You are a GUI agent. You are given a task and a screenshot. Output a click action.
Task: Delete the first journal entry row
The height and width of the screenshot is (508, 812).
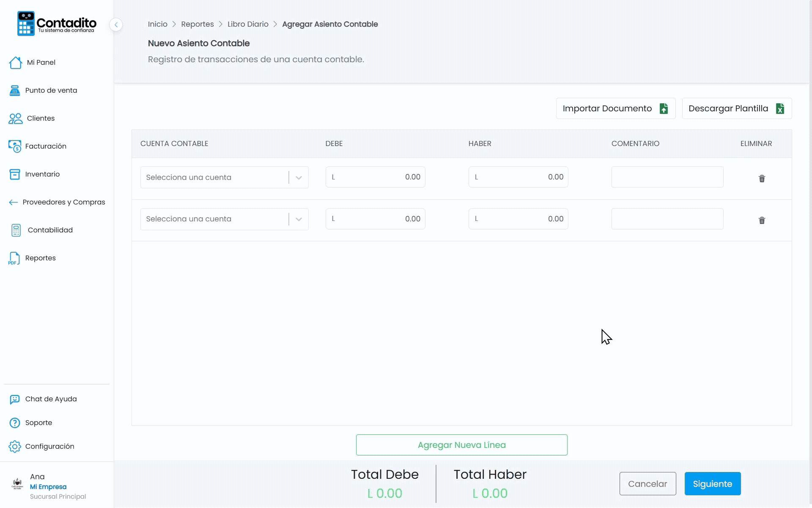(x=762, y=179)
